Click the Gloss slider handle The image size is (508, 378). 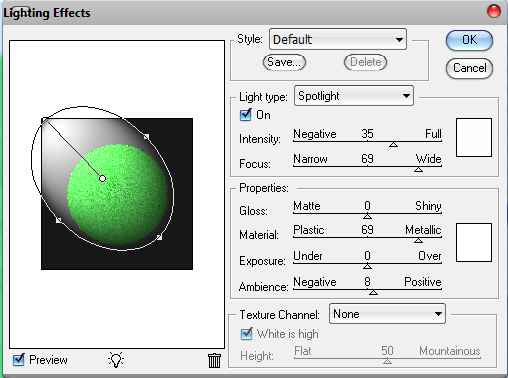pos(367,216)
